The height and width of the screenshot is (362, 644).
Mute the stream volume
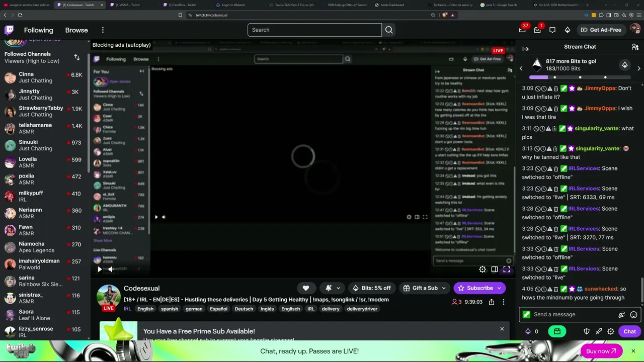[111, 269]
